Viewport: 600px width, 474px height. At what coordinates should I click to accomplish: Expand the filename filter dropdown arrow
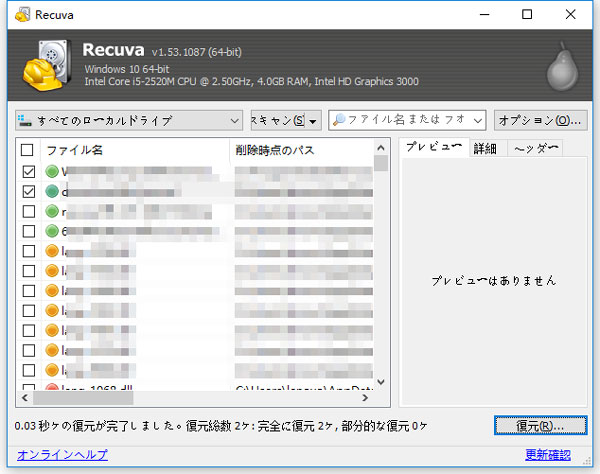pos(477,121)
